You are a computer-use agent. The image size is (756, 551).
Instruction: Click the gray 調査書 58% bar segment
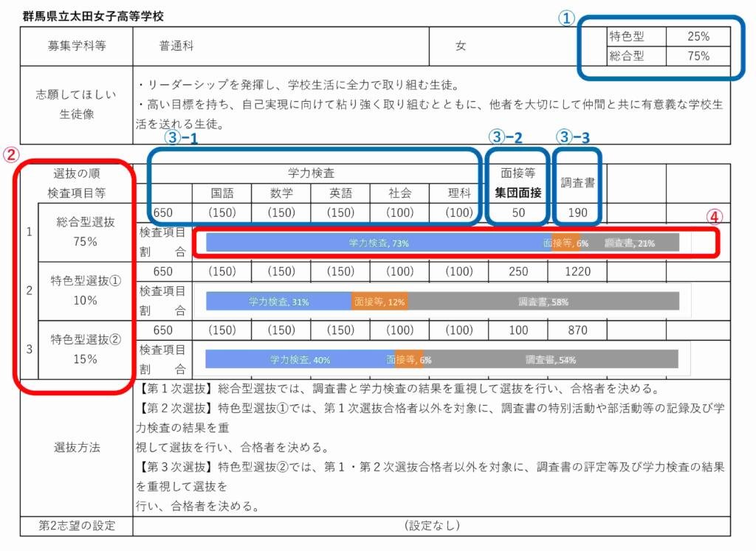tap(545, 300)
